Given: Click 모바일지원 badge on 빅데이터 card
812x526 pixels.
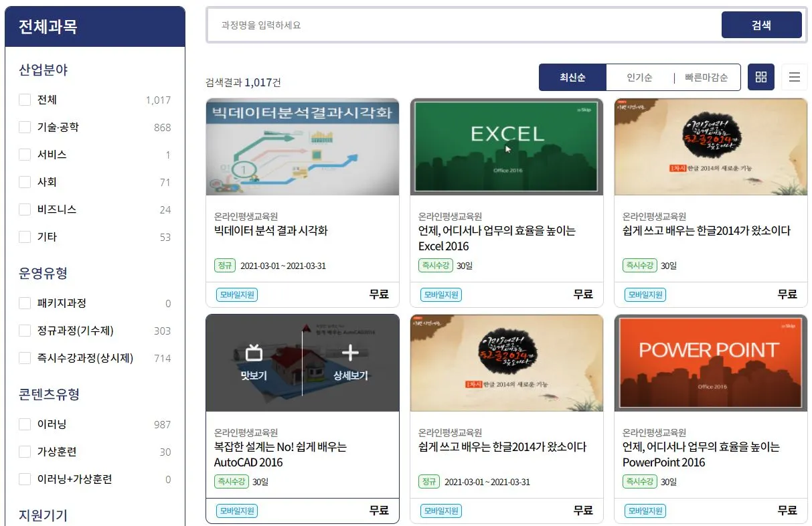Looking at the screenshot, I should pyautogui.click(x=237, y=294).
